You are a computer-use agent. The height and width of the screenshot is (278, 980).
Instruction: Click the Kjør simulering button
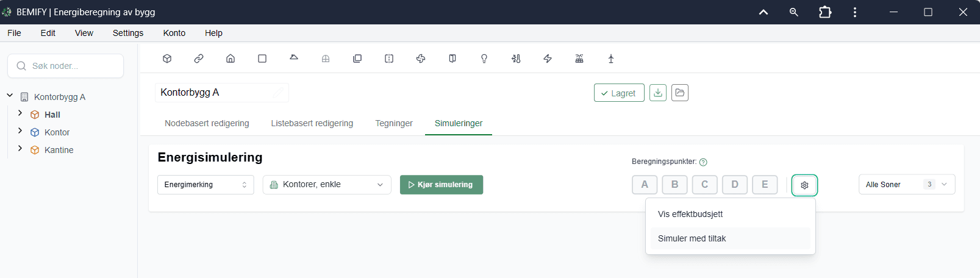coord(442,185)
